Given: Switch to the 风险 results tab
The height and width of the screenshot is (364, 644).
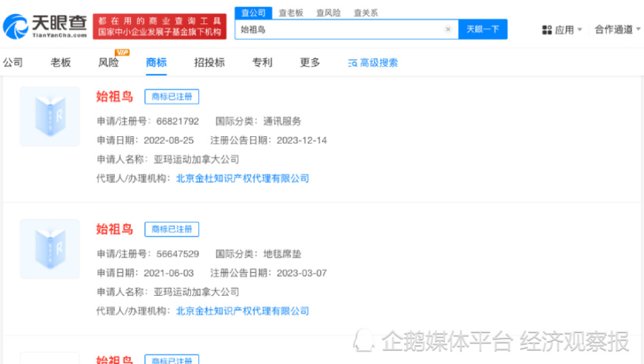Looking at the screenshot, I should click(108, 62).
